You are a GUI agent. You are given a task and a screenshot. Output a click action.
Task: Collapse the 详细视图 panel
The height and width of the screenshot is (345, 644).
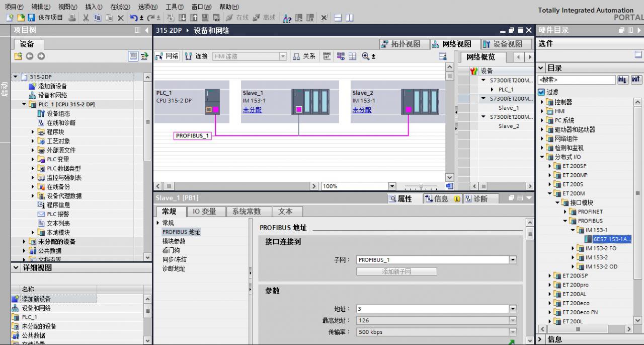tap(16, 268)
